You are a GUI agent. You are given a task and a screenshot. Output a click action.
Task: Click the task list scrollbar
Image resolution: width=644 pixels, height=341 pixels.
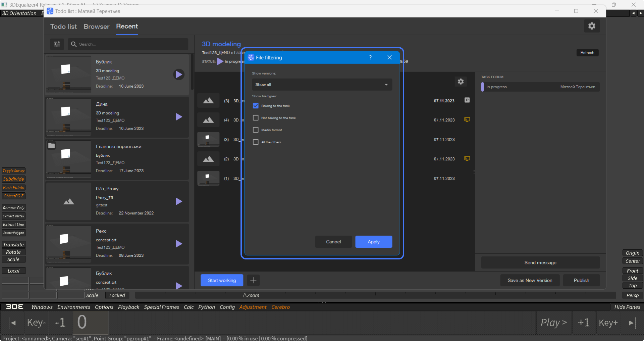click(x=192, y=72)
